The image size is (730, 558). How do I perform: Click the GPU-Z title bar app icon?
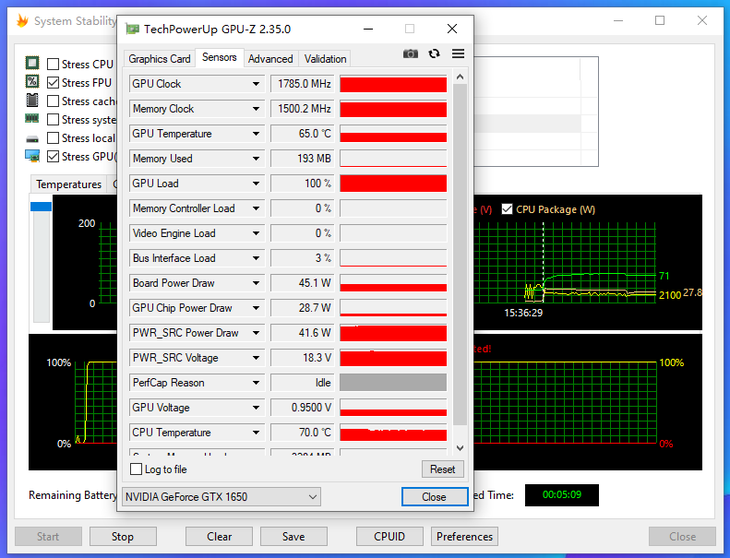tap(132, 29)
